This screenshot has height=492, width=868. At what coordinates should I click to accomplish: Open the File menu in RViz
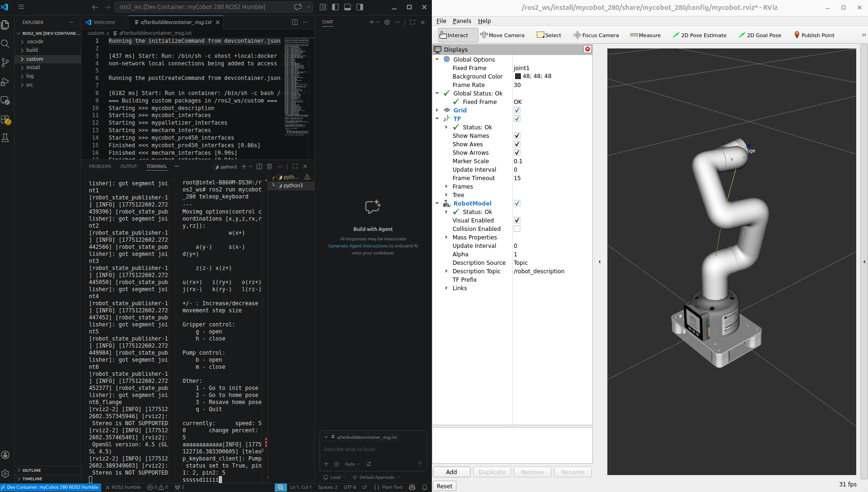click(x=441, y=21)
